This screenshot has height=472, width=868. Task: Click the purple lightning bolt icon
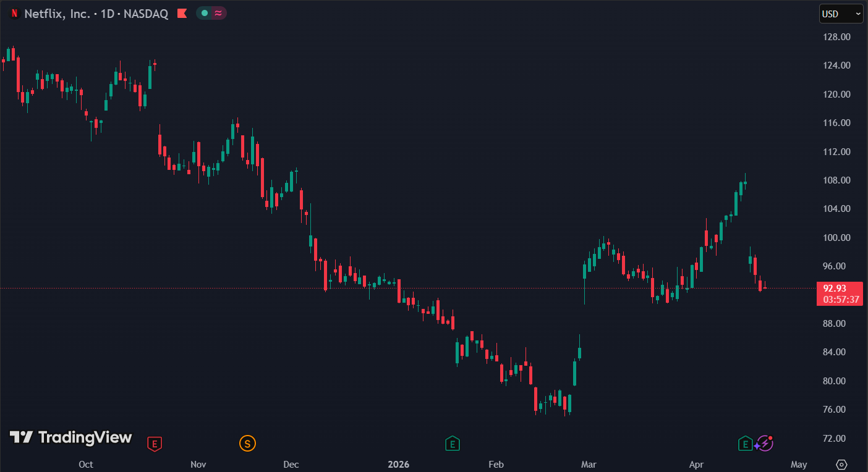click(765, 443)
